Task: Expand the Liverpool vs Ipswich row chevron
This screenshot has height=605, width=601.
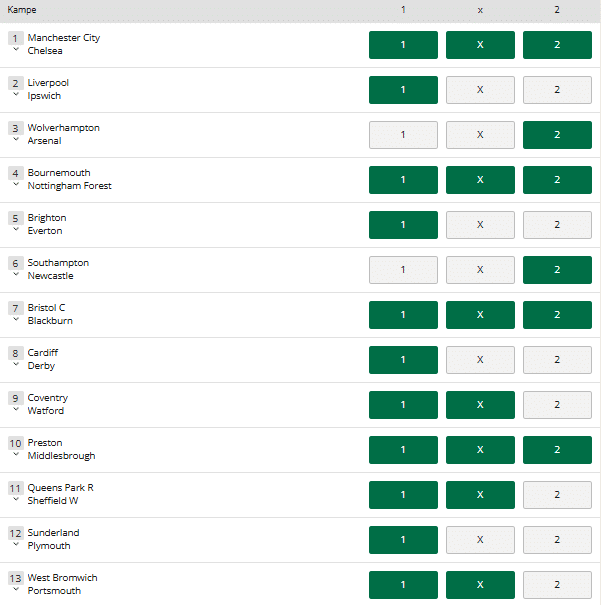Action: click(x=15, y=95)
